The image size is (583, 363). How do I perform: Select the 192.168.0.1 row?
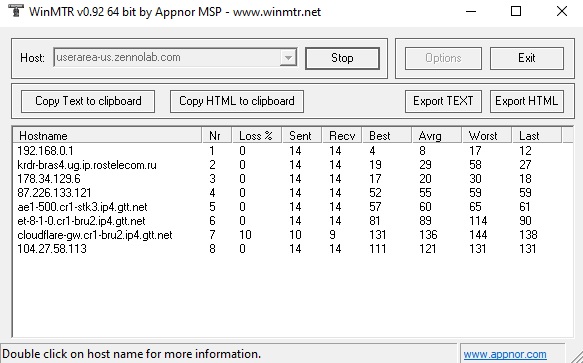(292, 151)
